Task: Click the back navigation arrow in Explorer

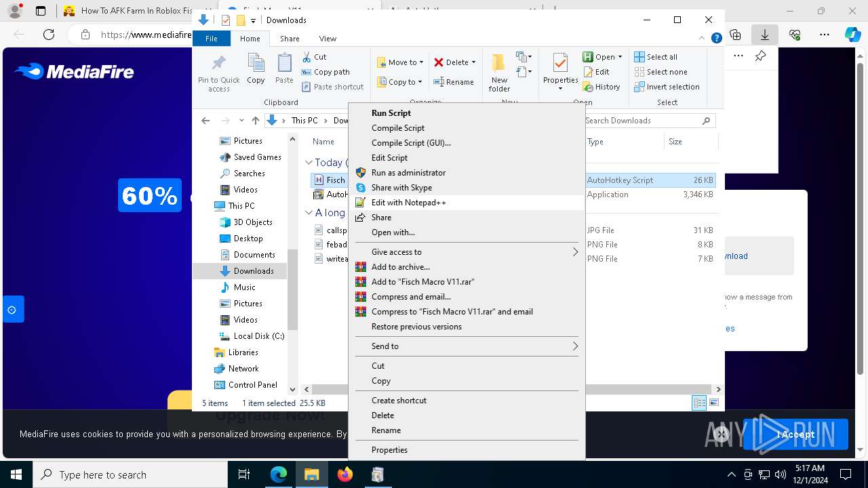Action: click(x=205, y=121)
